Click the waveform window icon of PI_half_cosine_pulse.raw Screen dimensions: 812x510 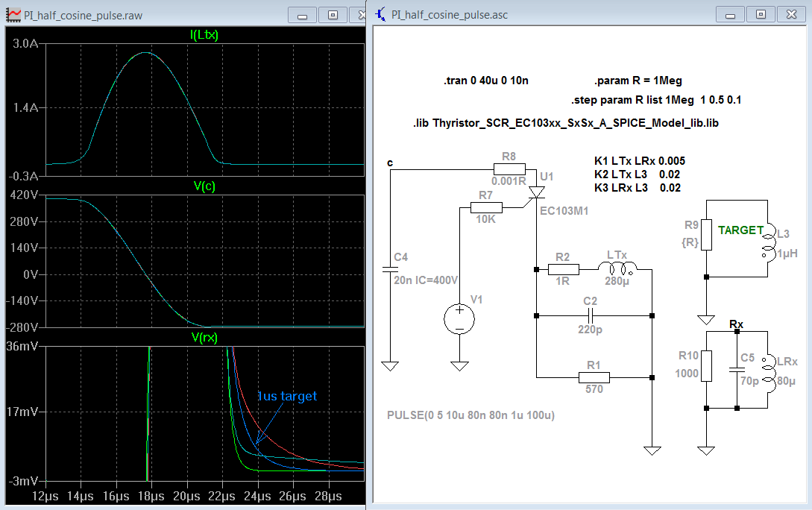13,15
